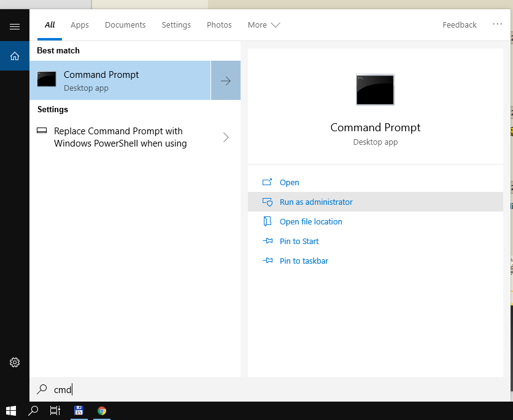The width and height of the screenshot is (513, 420).
Task: Click the Best match heading
Action: [58, 51]
